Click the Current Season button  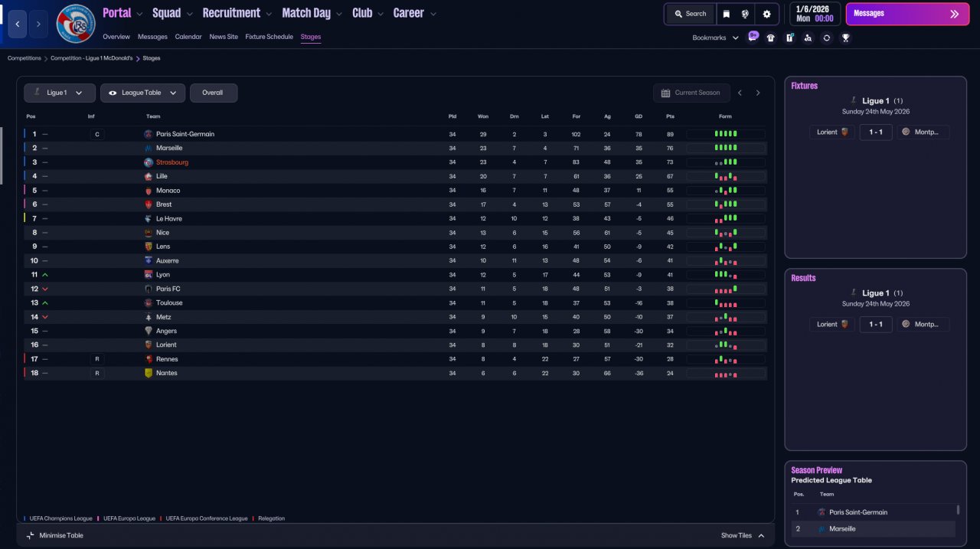691,93
